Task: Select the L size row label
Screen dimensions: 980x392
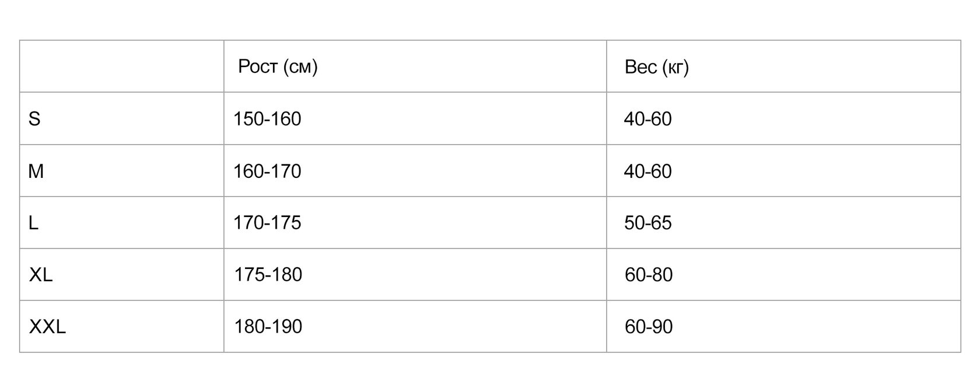Action: pos(33,223)
